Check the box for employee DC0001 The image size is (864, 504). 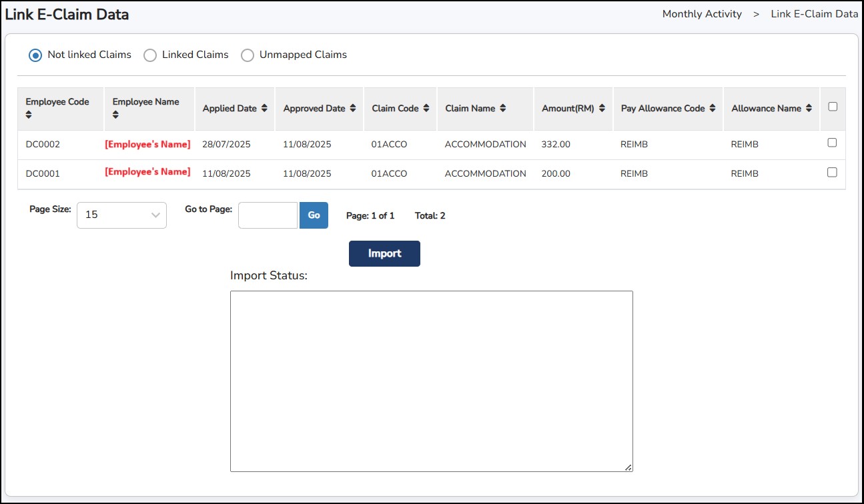(832, 172)
